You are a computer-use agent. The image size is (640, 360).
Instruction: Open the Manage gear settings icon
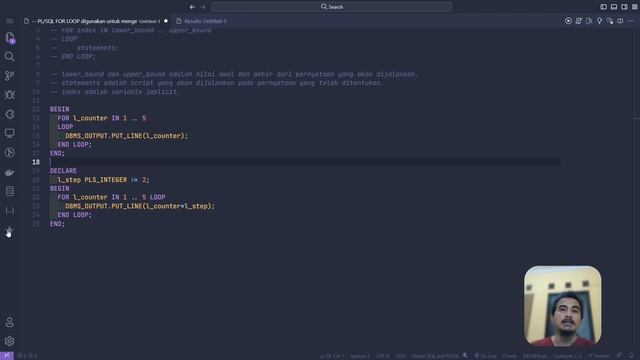9,341
